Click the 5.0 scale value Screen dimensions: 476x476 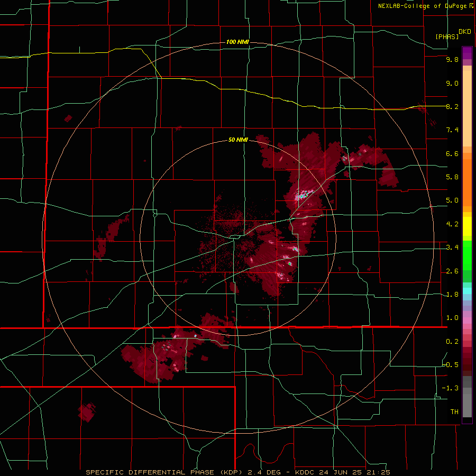point(452,200)
